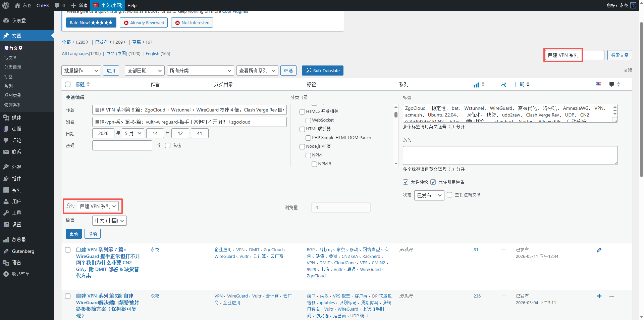Select checkbox for 第 7 篇 post row
644x320 pixels.
pos(68,250)
